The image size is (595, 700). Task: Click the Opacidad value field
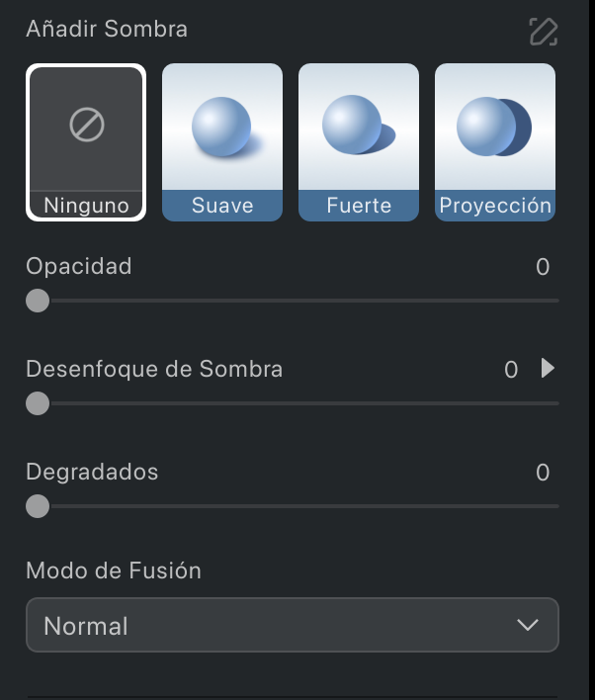pyautogui.click(x=543, y=267)
